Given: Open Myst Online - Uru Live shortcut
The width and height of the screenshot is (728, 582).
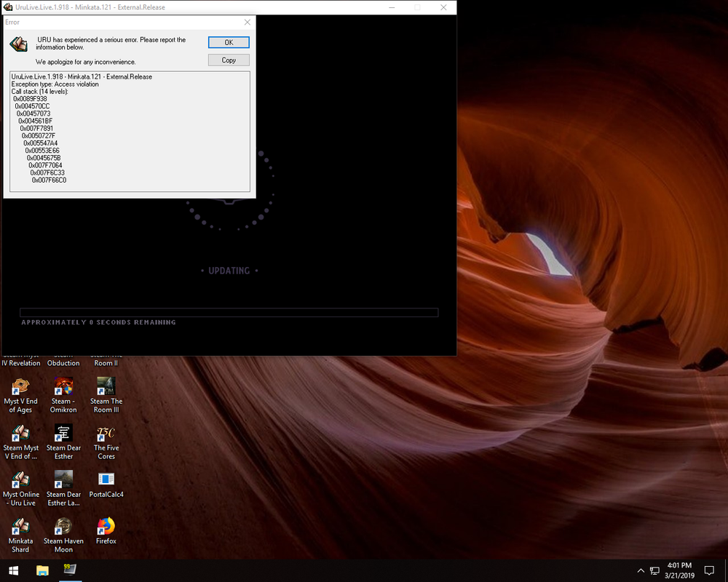Looking at the screenshot, I should point(21,488).
